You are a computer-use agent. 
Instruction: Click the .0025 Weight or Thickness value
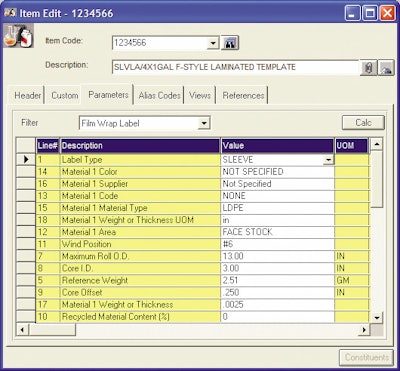(277, 304)
